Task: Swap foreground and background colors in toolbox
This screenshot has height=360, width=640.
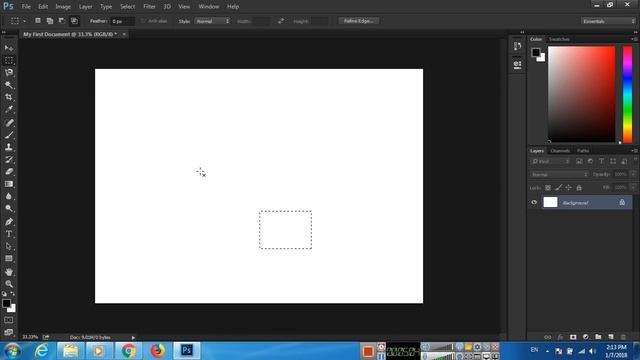Action: [13, 293]
